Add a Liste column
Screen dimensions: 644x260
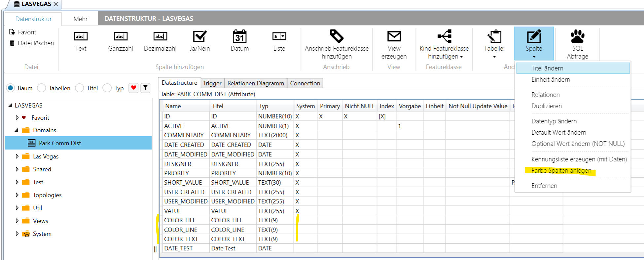tap(279, 36)
